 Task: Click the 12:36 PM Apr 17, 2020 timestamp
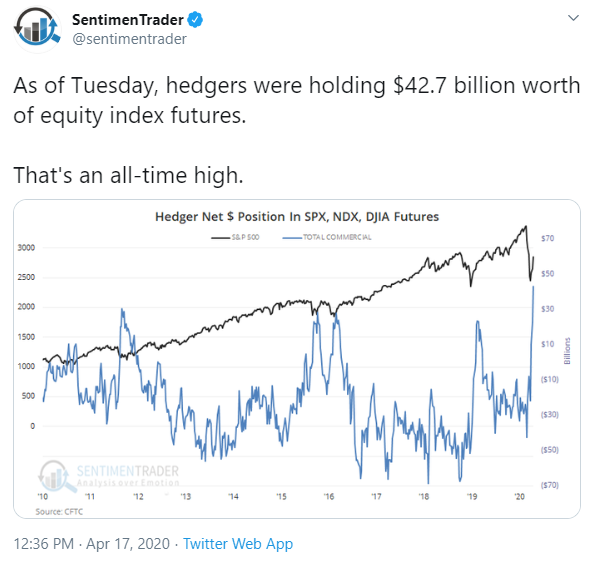coord(92,544)
